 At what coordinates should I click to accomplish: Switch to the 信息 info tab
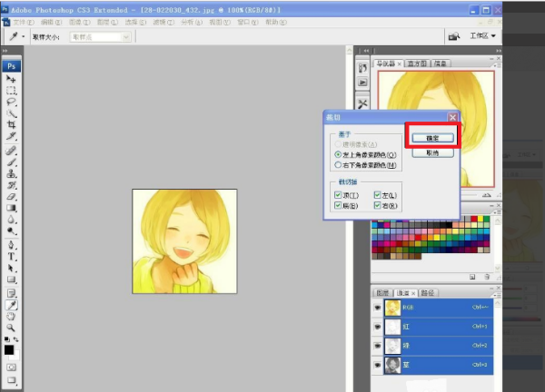click(x=441, y=64)
